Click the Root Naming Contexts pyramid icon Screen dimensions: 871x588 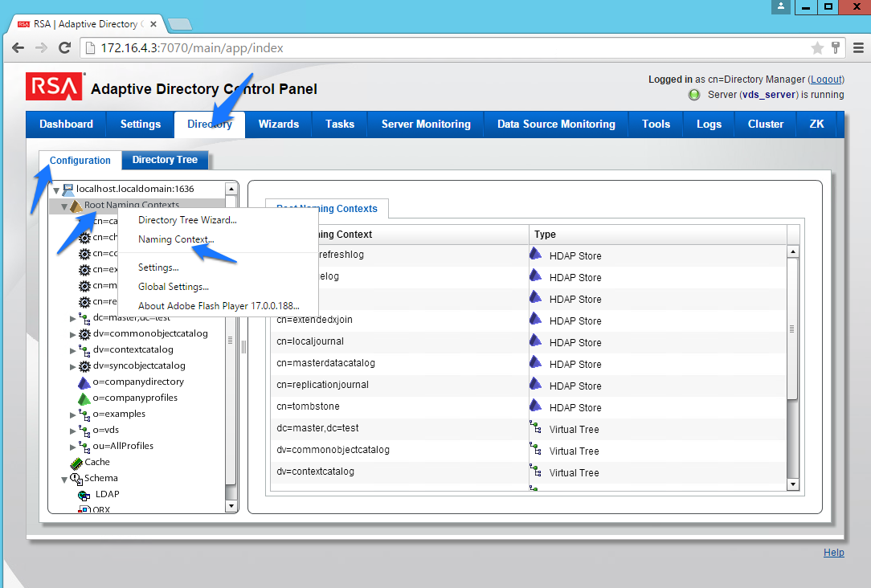tap(76, 206)
